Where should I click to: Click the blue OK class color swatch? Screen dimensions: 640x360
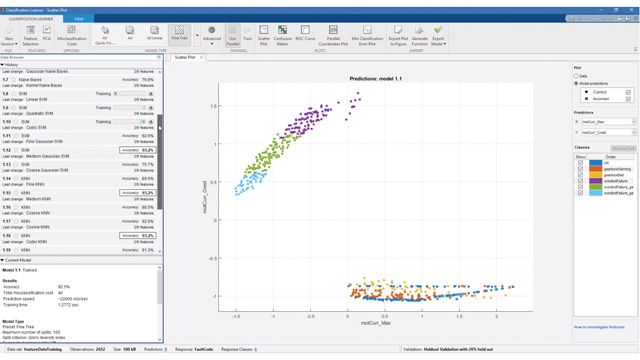[595, 163]
